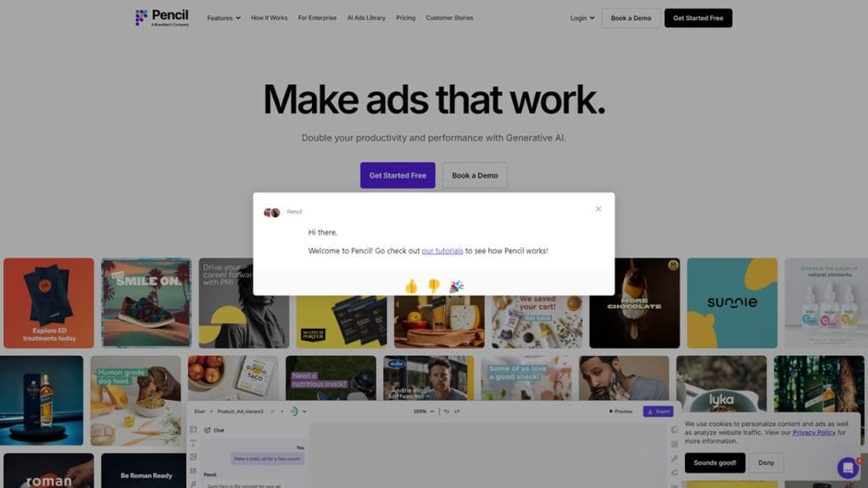Screen dimensions: 868x488
Task: Close the Pencil welcome message popup
Action: (x=598, y=208)
